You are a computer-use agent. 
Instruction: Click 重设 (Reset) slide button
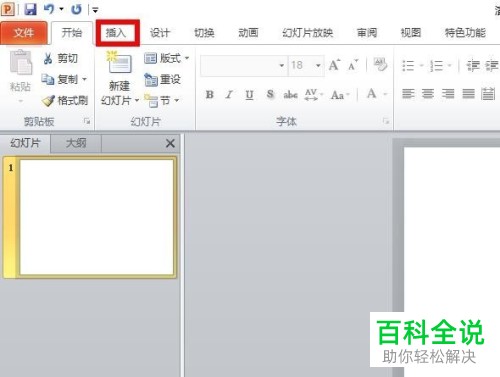pos(162,80)
